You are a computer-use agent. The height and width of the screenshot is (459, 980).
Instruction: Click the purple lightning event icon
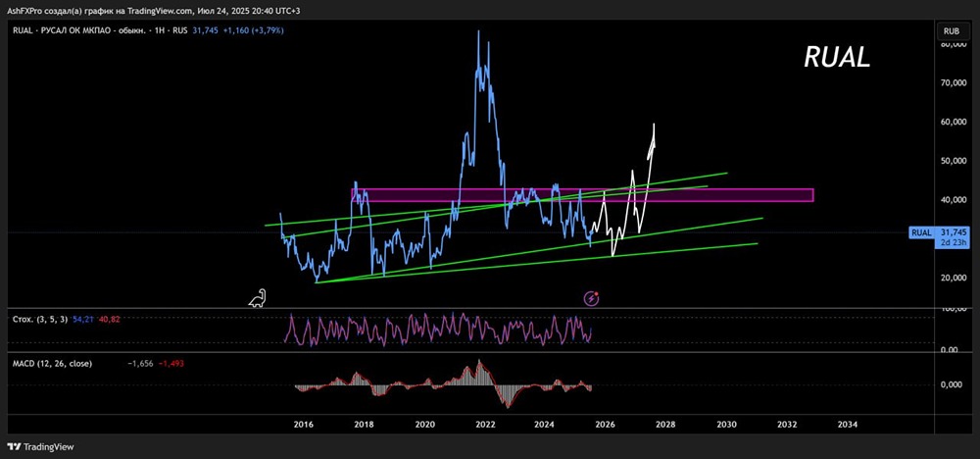pyautogui.click(x=591, y=298)
